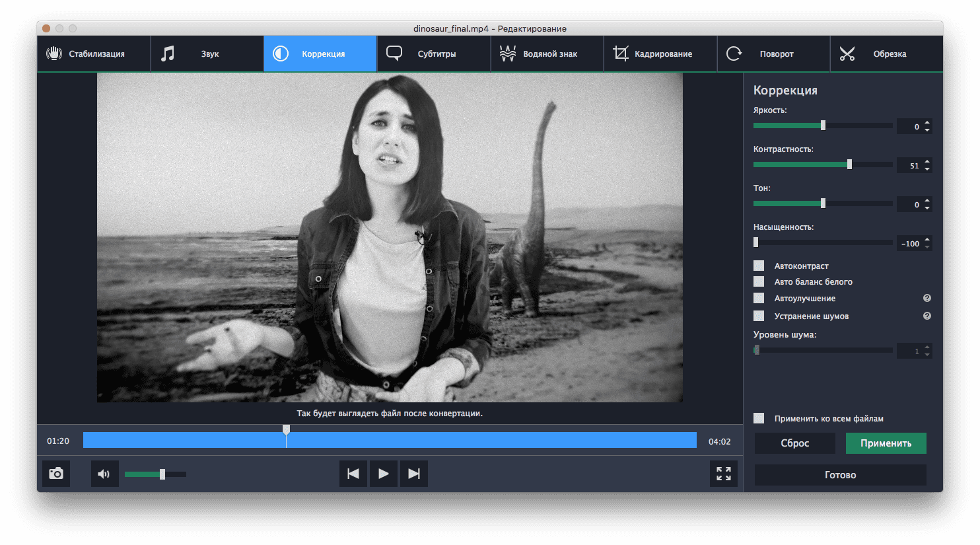Click the Применить button
This screenshot has height=545, width=980.
pyautogui.click(x=886, y=443)
